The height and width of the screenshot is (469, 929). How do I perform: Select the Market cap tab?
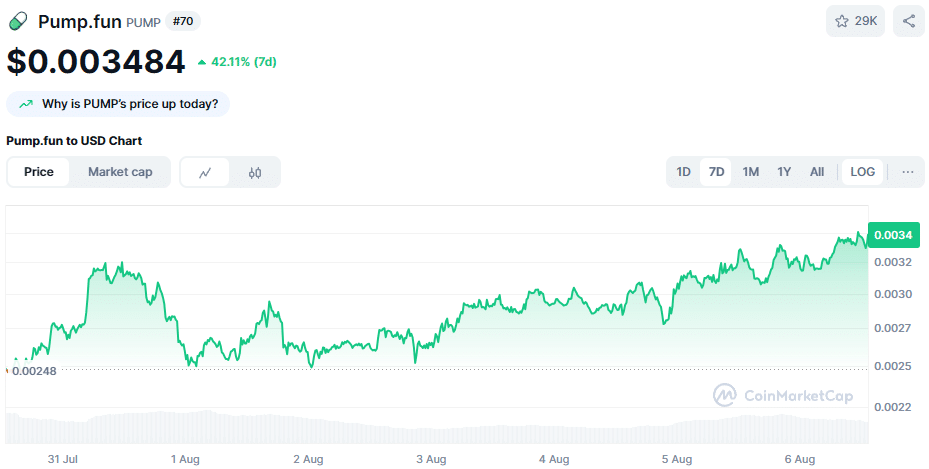(120, 172)
